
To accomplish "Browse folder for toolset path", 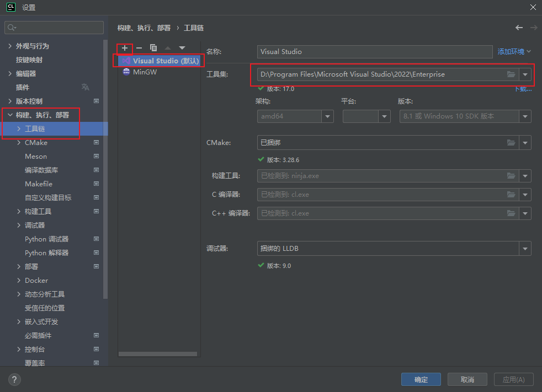I will click(511, 74).
